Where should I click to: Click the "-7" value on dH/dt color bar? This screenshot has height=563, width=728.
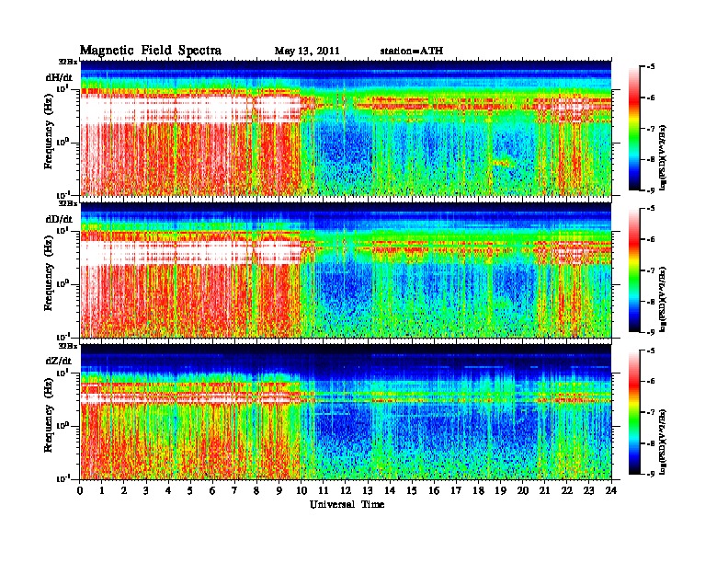pos(651,129)
